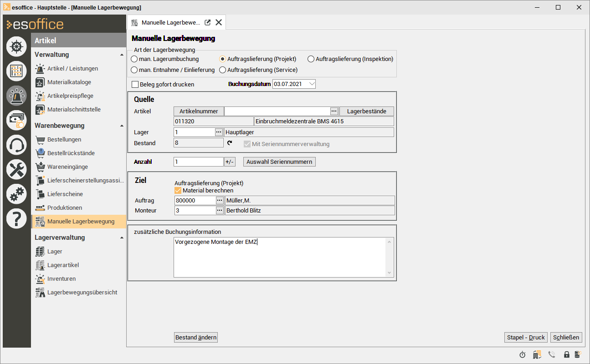
Task: Click into the Monteur number field
Action: point(195,211)
